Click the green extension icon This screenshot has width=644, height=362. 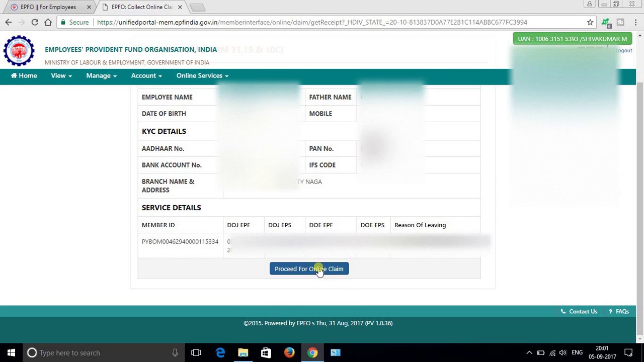[x=606, y=22]
